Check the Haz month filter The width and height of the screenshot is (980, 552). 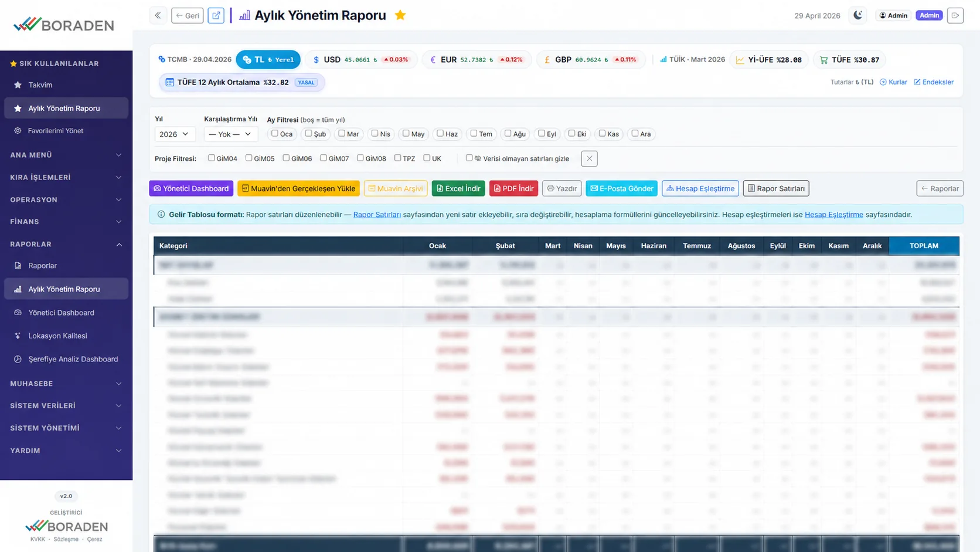(440, 134)
